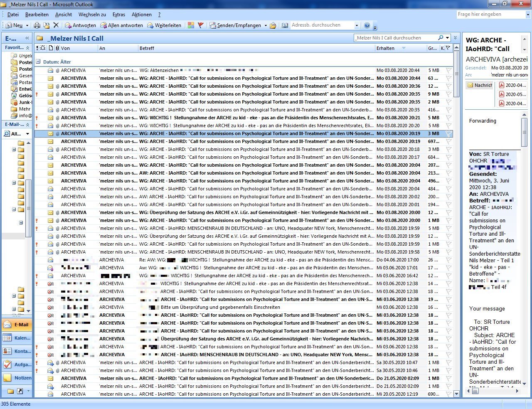The height and width of the screenshot is (409, 532).
Task: Open the Junk- mail favorite folder
Action: 22,102
